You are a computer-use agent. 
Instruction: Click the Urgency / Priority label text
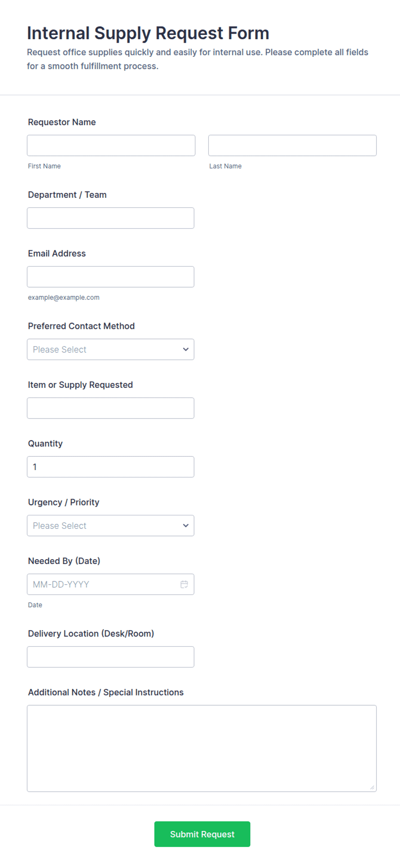[64, 502]
